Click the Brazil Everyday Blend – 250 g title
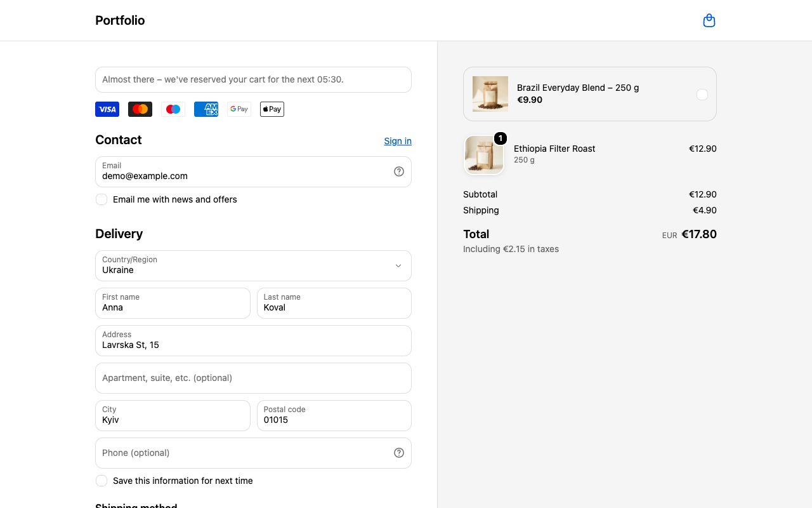The width and height of the screenshot is (812, 508). [578, 88]
